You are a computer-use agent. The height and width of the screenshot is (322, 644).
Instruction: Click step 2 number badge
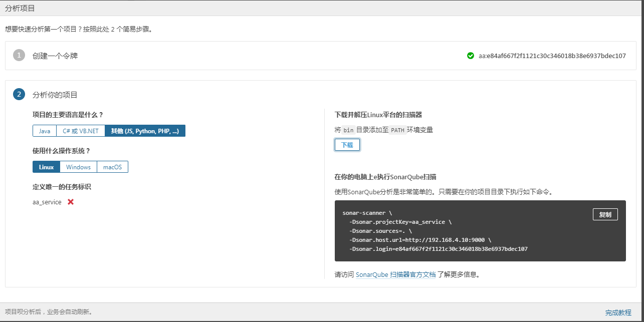[x=19, y=94]
